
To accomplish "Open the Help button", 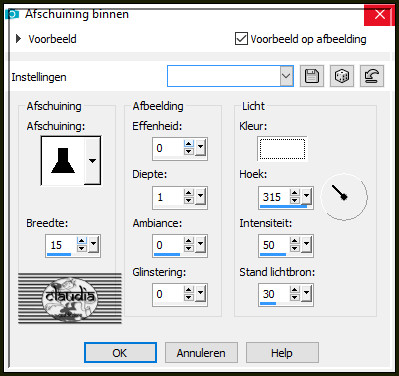I will coord(282,353).
